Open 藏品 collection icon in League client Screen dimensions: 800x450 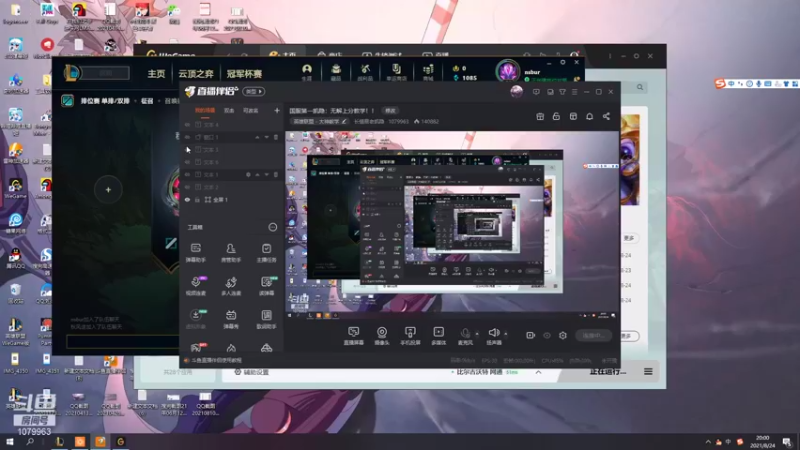(336, 72)
